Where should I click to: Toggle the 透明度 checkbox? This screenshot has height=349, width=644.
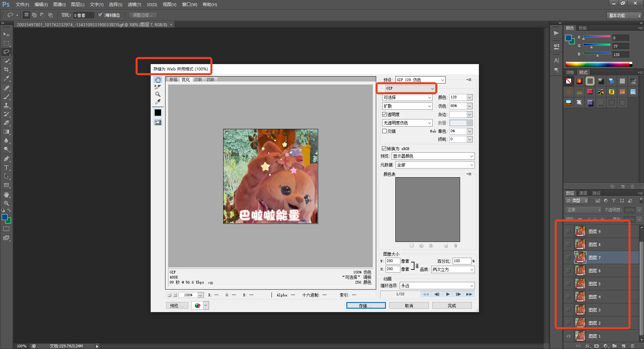(x=385, y=114)
